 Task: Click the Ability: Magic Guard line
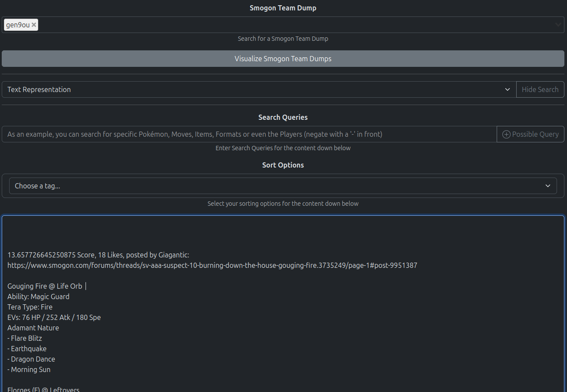pyautogui.click(x=38, y=296)
